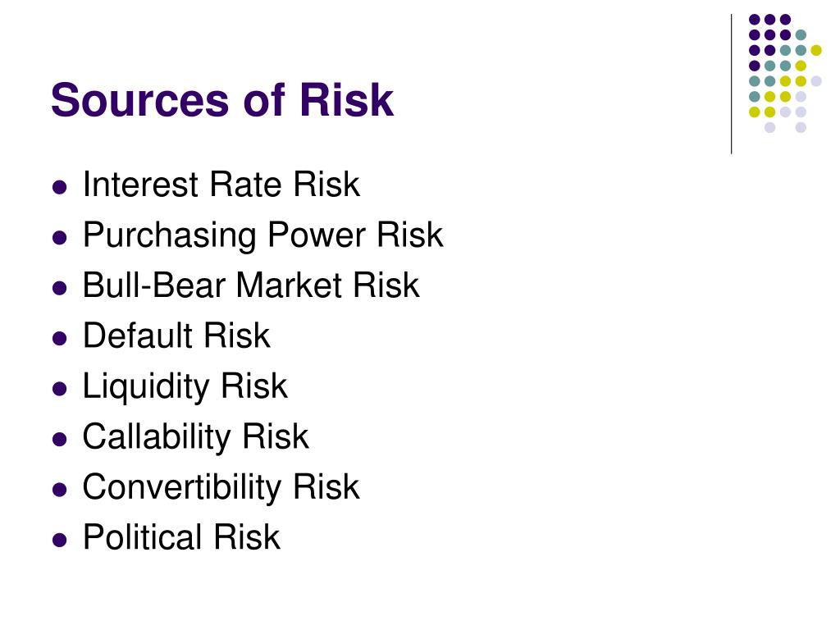Viewport: 840px width, 630px height.
Task: Click the Callability Risk item
Action: tap(195, 436)
